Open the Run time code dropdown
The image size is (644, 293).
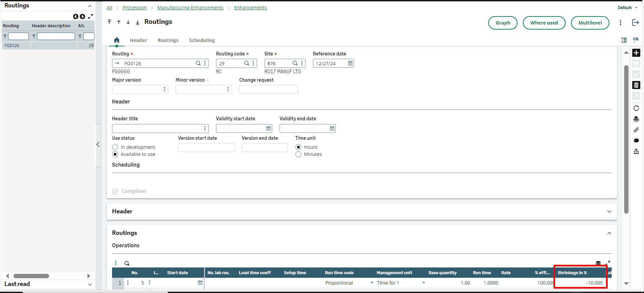pyautogui.click(x=372, y=283)
